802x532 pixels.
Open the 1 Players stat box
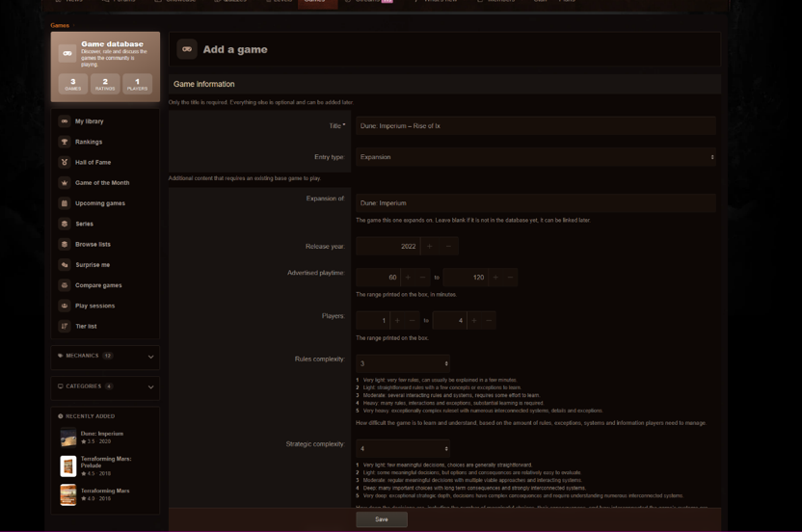[137, 84]
